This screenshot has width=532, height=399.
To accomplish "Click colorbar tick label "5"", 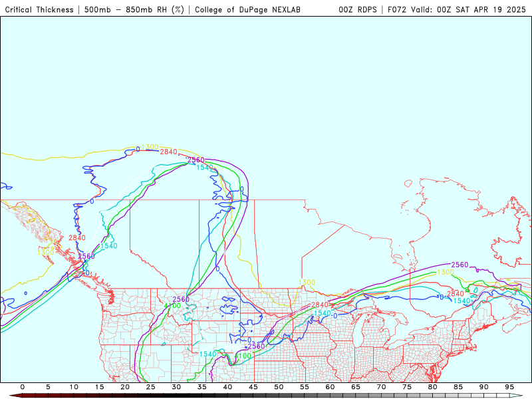I will pyautogui.click(x=48, y=387).
